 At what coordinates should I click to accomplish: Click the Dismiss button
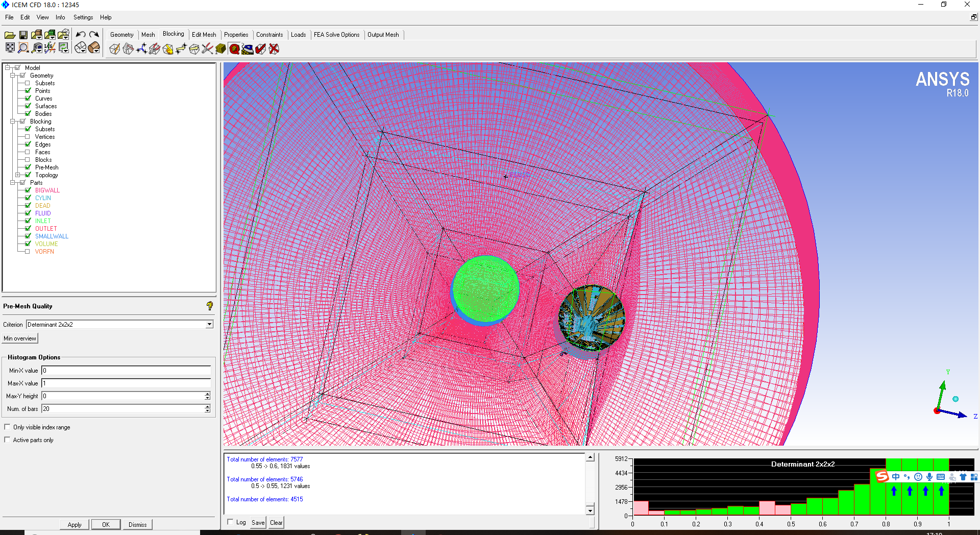click(137, 524)
